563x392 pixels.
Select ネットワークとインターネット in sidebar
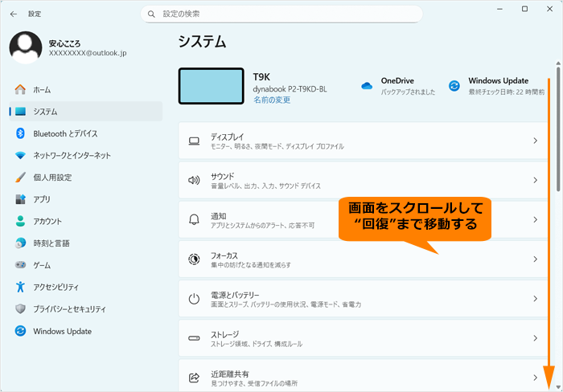[x=72, y=155]
